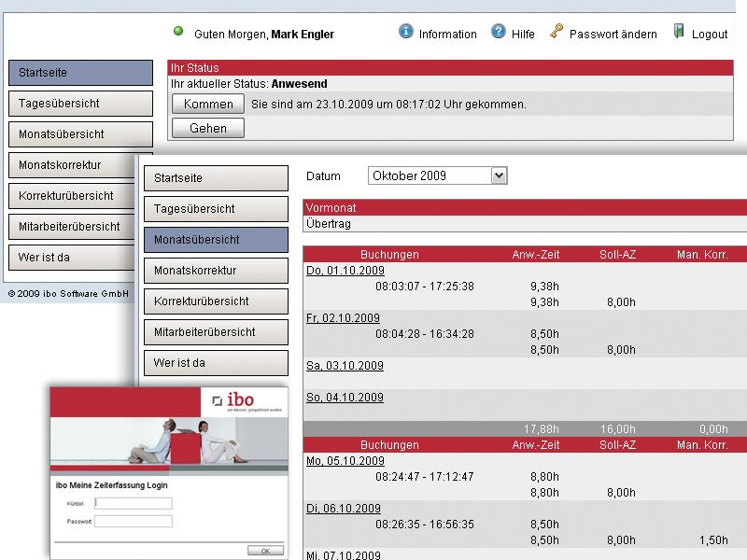Click the Hilfe question mark icon

point(499,31)
